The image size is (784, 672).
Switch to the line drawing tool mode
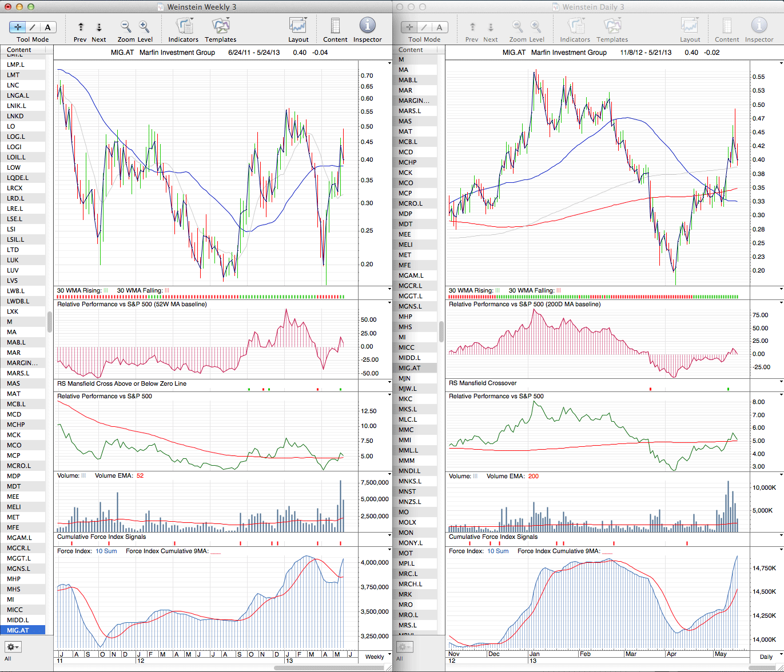(x=33, y=27)
